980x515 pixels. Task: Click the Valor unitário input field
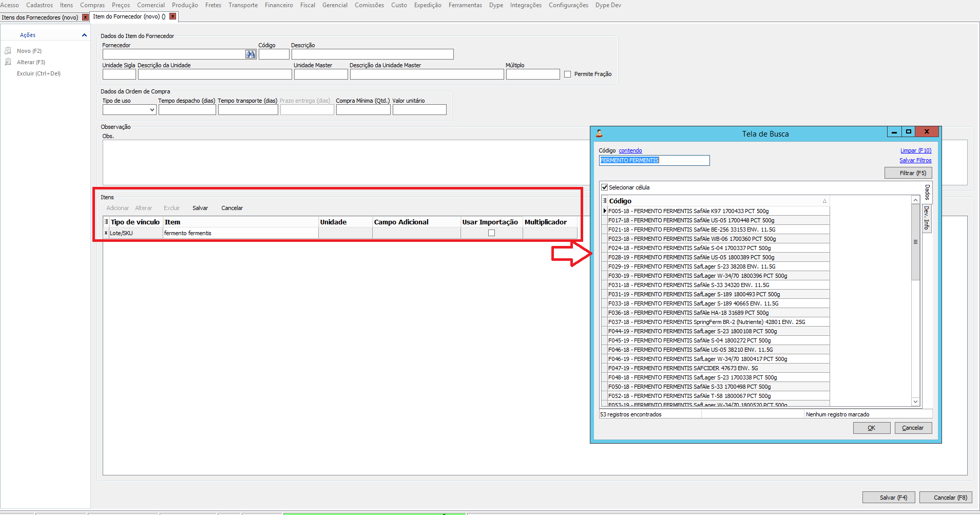(419, 110)
